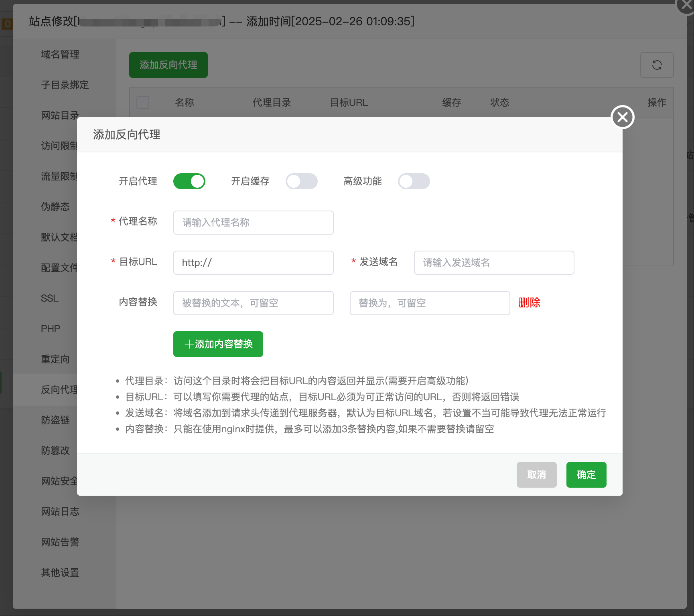
Task: Enable the 开启缓存 switch
Action: tap(302, 181)
